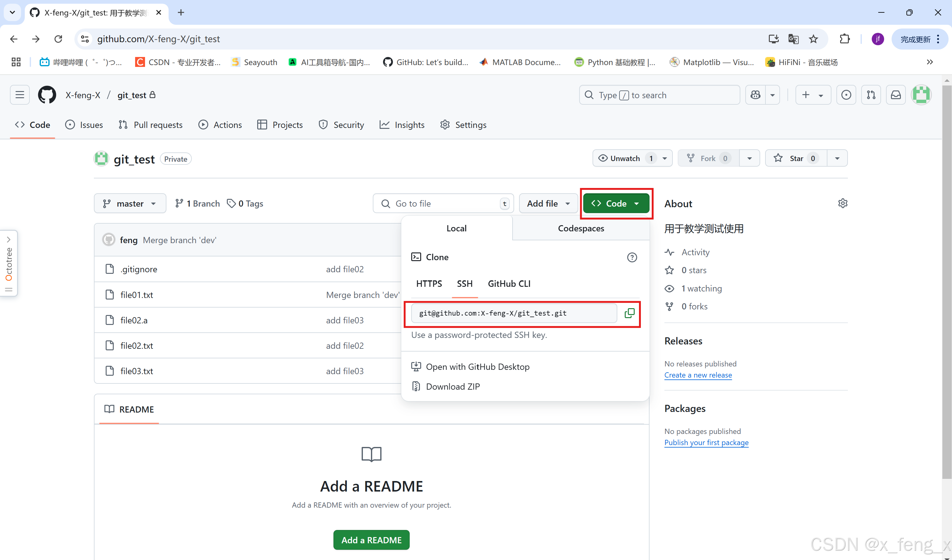Click the Add a README button

(x=371, y=540)
